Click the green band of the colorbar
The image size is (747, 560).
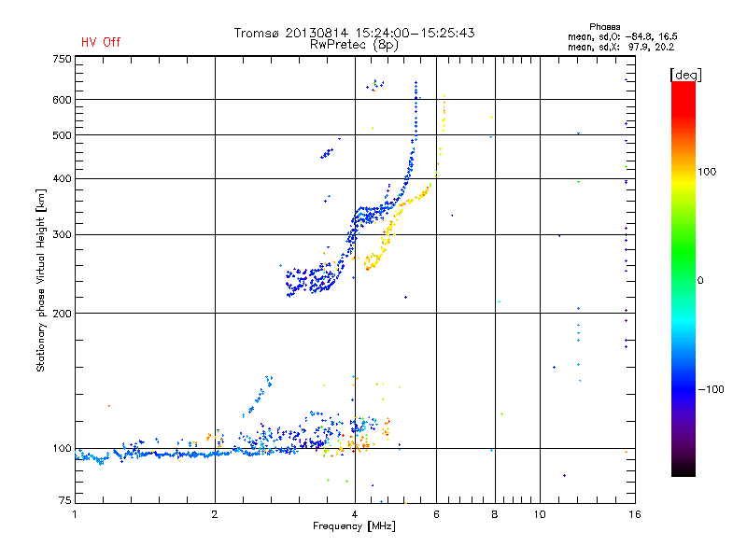(684, 252)
